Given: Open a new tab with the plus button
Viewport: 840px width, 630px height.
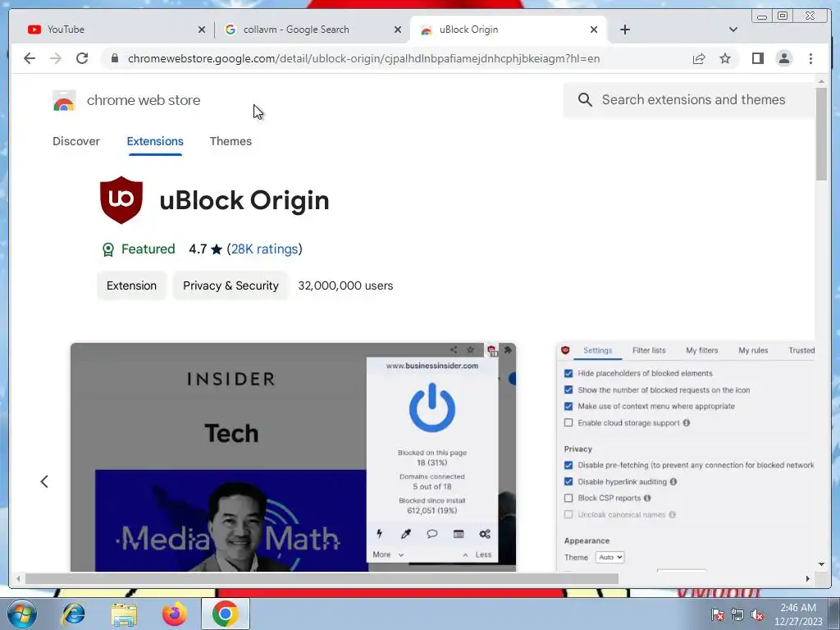Looking at the screenshot, I should 624,30.
